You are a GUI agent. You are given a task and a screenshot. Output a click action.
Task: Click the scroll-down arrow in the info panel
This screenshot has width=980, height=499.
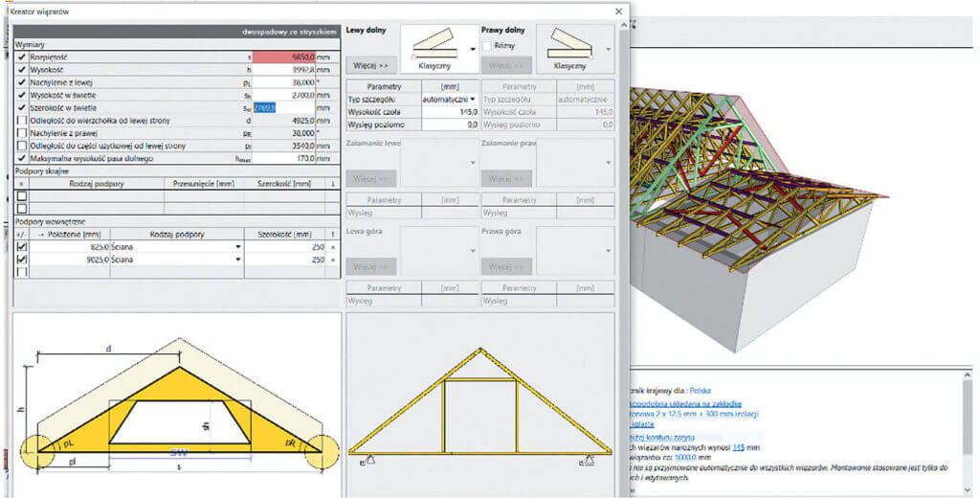[x=968, y=489]
